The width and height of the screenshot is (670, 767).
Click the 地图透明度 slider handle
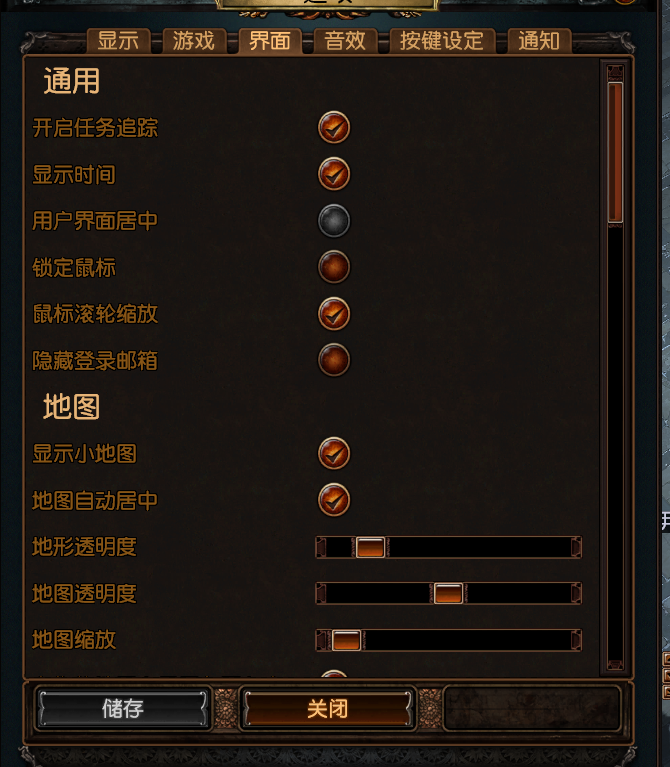pos(448,593)
